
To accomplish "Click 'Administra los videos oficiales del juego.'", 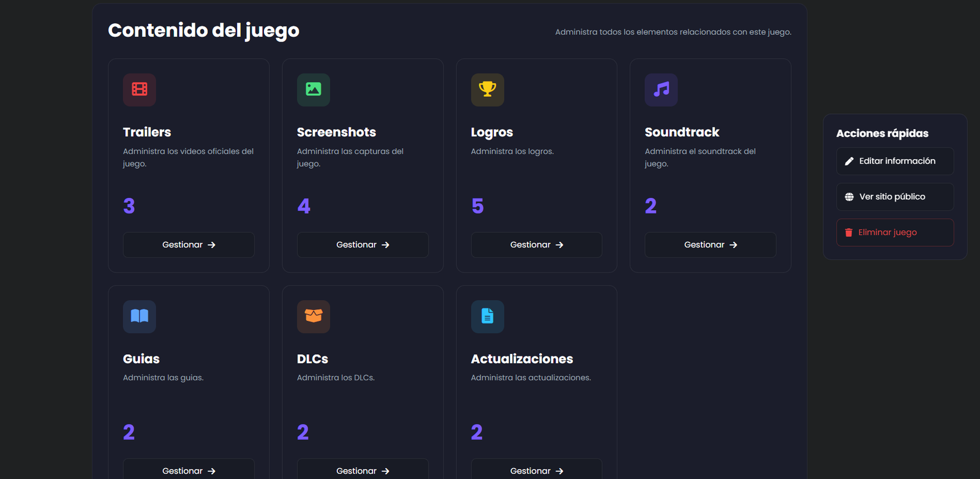I will tap(188, 157).
